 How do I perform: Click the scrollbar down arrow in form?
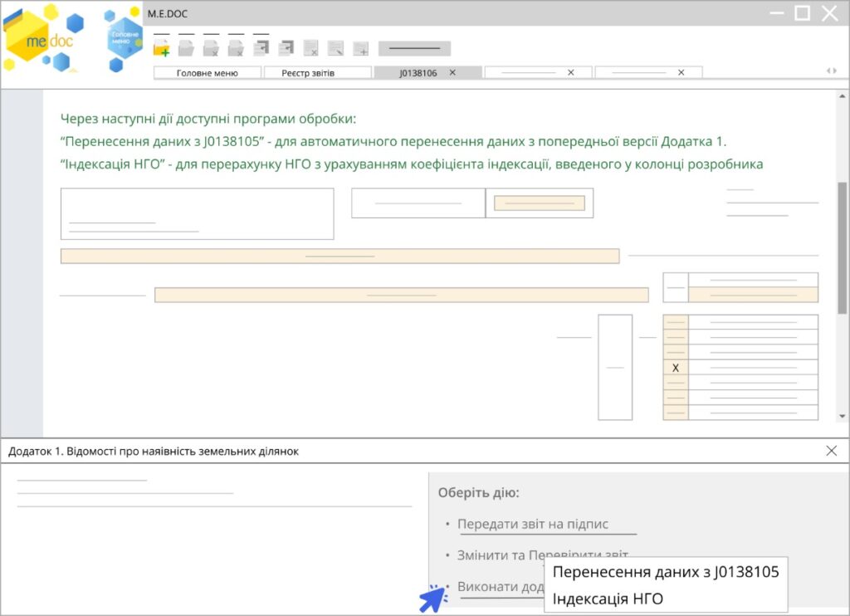[842, 415]
